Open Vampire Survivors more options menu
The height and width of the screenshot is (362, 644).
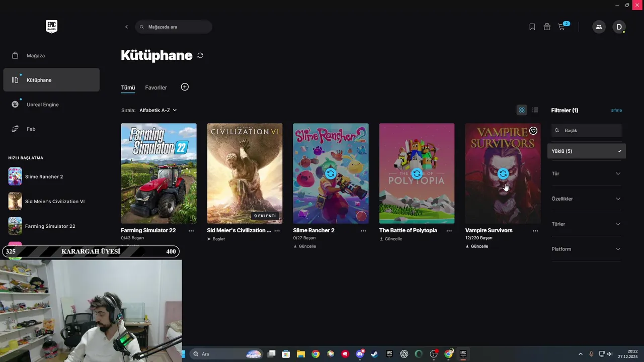pyautogui.click(x=535, y=231)
